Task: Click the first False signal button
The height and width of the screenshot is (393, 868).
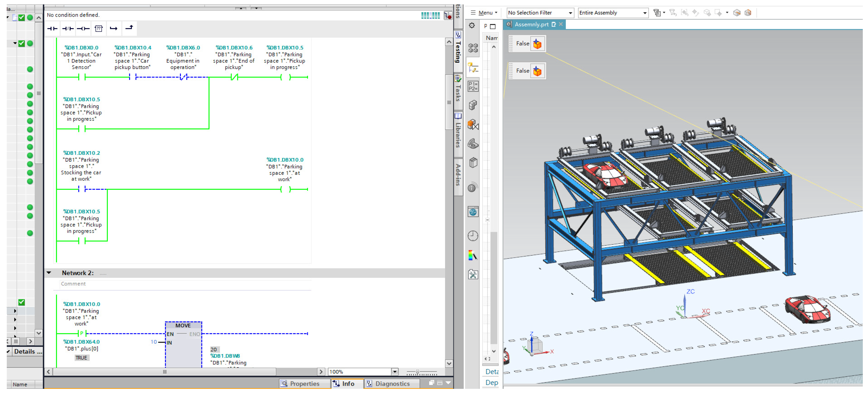Action: (537, 44)
